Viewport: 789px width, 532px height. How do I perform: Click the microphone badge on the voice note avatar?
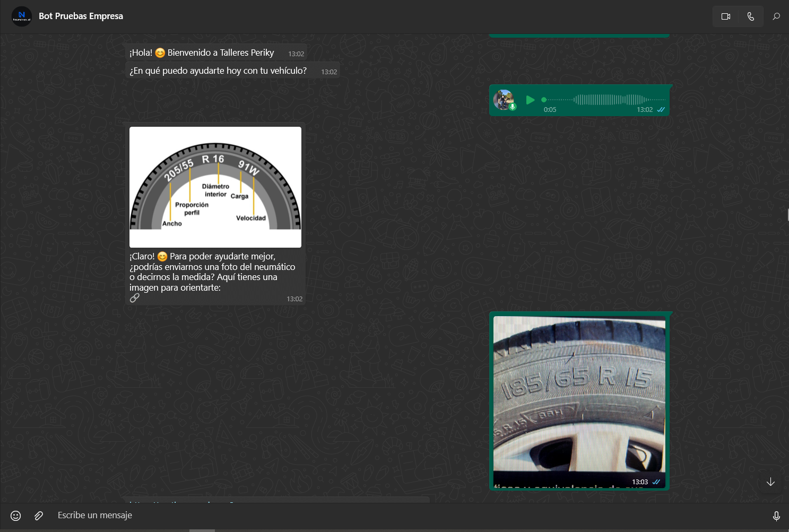[x=512, y=108]
